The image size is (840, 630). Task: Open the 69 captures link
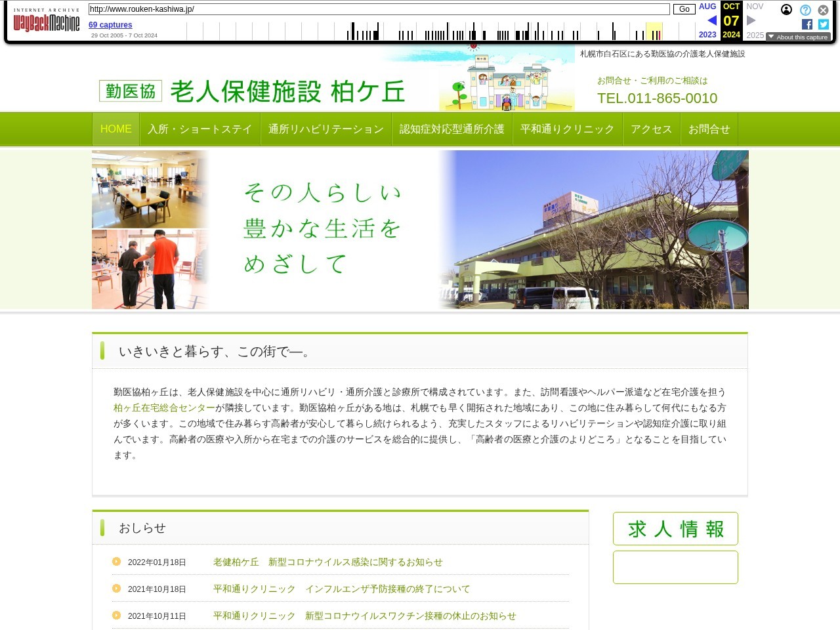[110, 25]
